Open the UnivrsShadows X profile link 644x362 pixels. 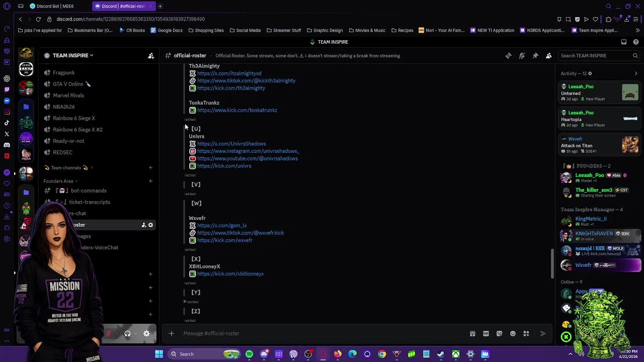pos(231,144)
